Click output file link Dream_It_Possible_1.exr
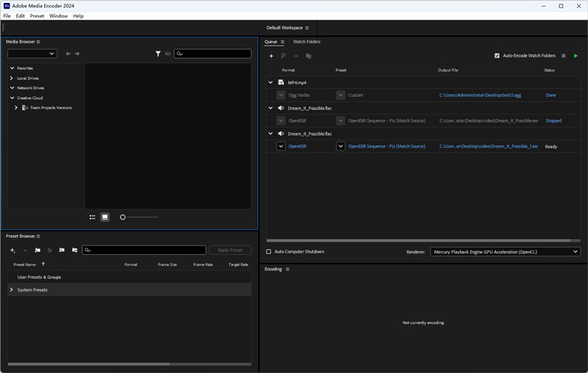588x373 pixels. [489, 146]
